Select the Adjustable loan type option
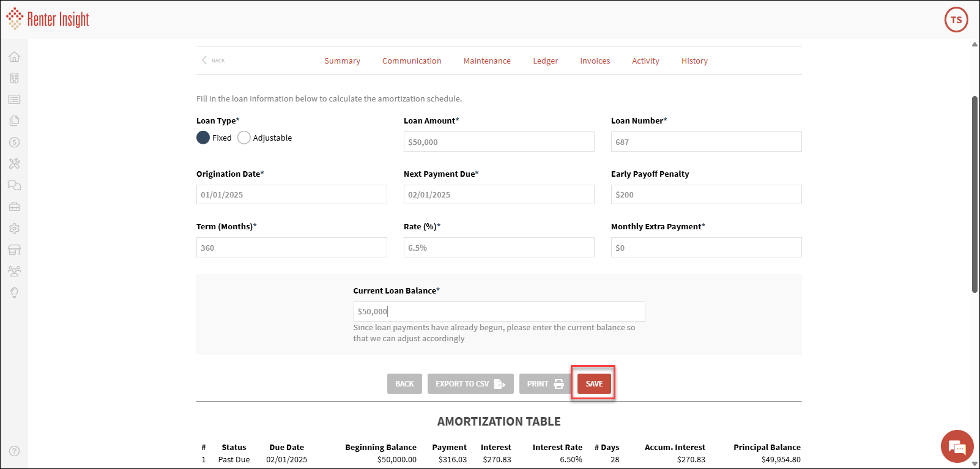The image size is (980, 469). (x=244, y=138)
